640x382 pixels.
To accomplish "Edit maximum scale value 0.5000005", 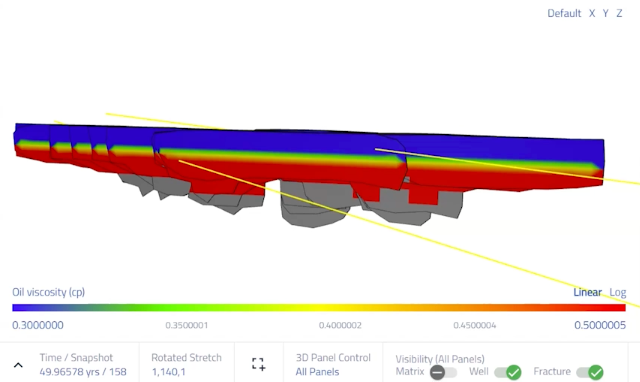I will pyautogui.click(x=600, y=325).
